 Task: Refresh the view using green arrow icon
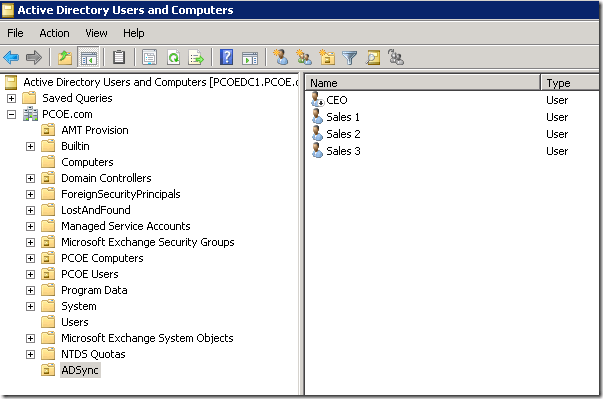(x=173, y=58)
